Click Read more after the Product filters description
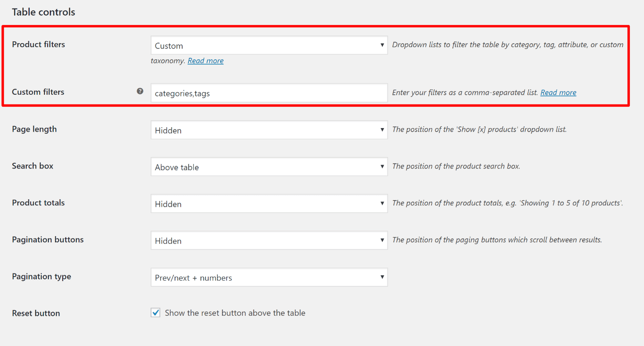 (205, 60)
